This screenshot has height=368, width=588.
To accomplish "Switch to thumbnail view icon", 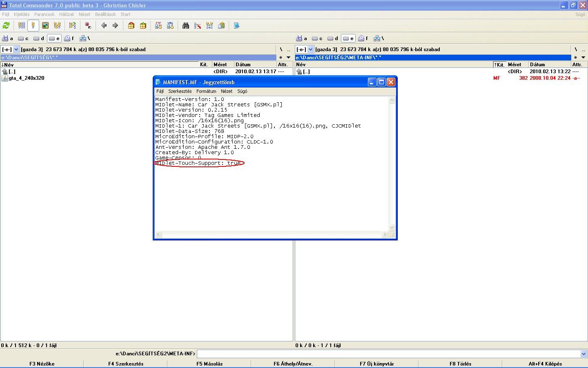I will (45, 25).
